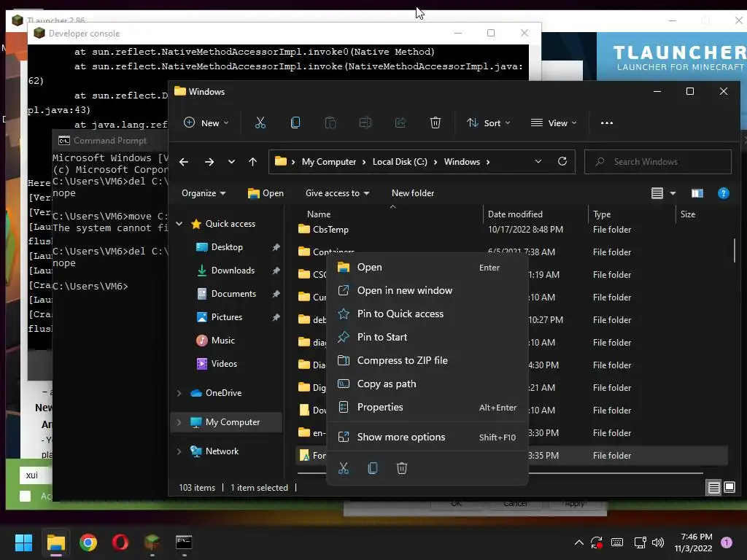
Task: Click the Open button in command bar
Action: click(x=266, y=192)
